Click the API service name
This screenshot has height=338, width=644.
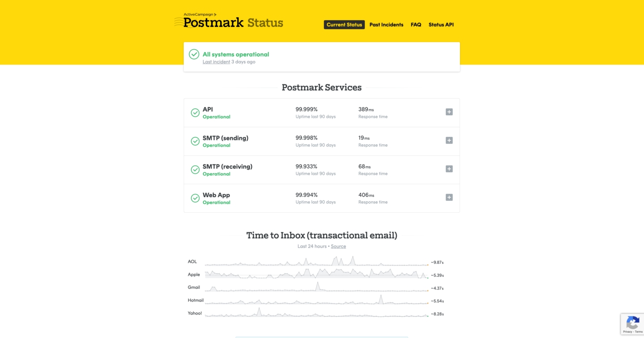pos(208,109)
